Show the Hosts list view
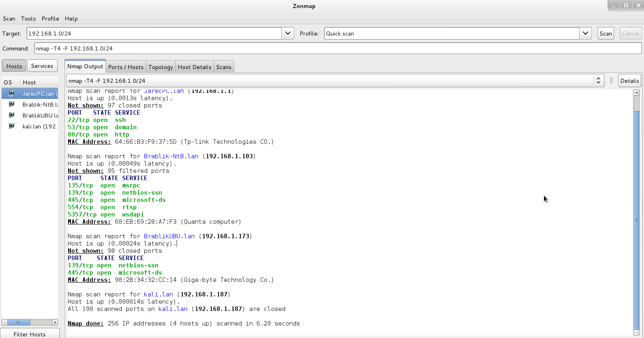Viewport: 644px width, 338px height. point(14,66)
